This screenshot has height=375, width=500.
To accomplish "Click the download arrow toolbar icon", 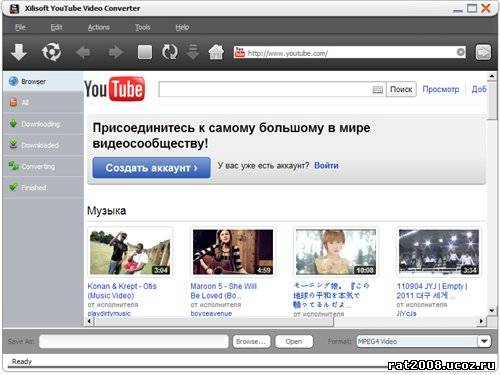I will click(19, 52).
